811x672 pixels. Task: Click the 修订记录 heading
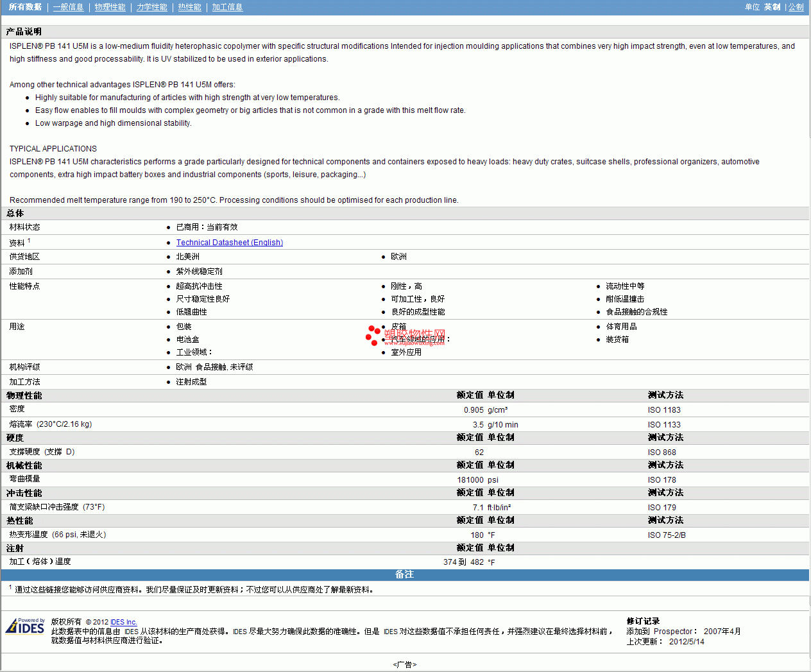pyautogui.click(x=643, y=621)
